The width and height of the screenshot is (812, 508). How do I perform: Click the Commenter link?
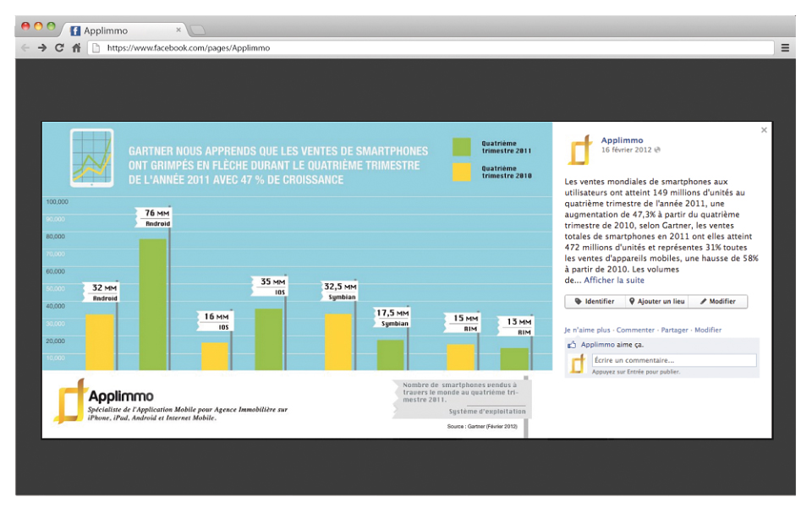635,330
